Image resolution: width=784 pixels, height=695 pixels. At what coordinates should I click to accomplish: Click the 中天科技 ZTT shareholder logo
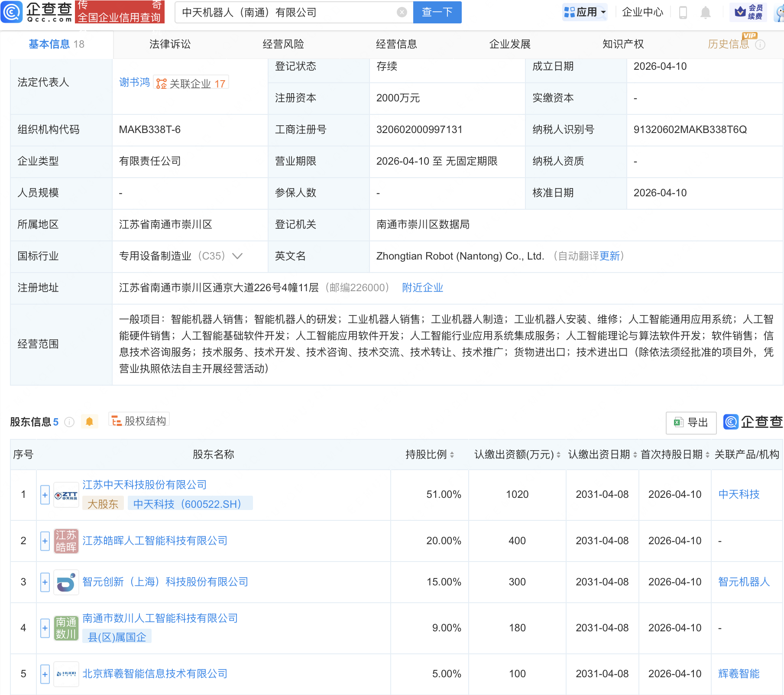click(66, 494)
